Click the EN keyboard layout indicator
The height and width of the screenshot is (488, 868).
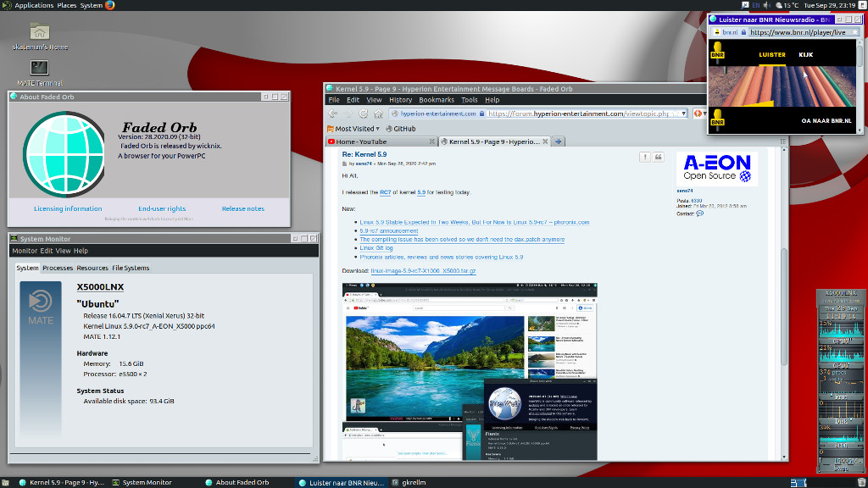click(755, 5)
